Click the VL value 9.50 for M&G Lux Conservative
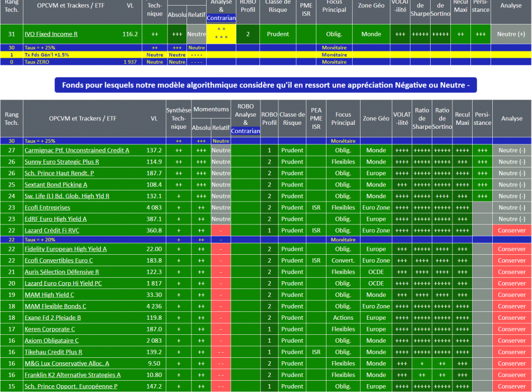 coord(154,363)
